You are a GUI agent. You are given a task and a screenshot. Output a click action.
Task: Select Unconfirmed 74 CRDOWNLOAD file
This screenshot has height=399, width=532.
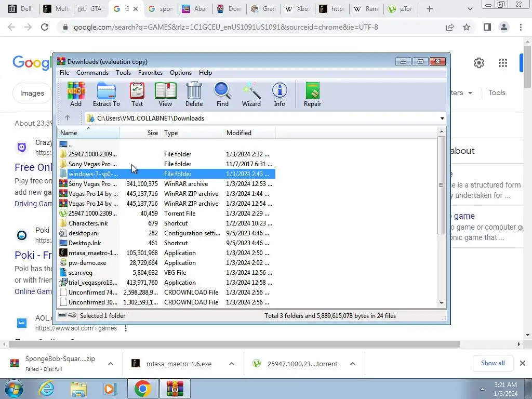[167, 292]
